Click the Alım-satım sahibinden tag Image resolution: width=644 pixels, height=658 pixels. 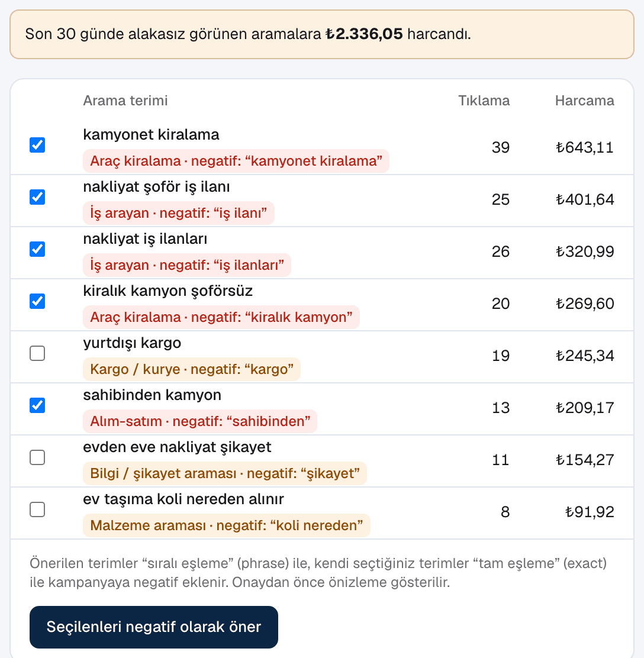(x=200, y=421)
